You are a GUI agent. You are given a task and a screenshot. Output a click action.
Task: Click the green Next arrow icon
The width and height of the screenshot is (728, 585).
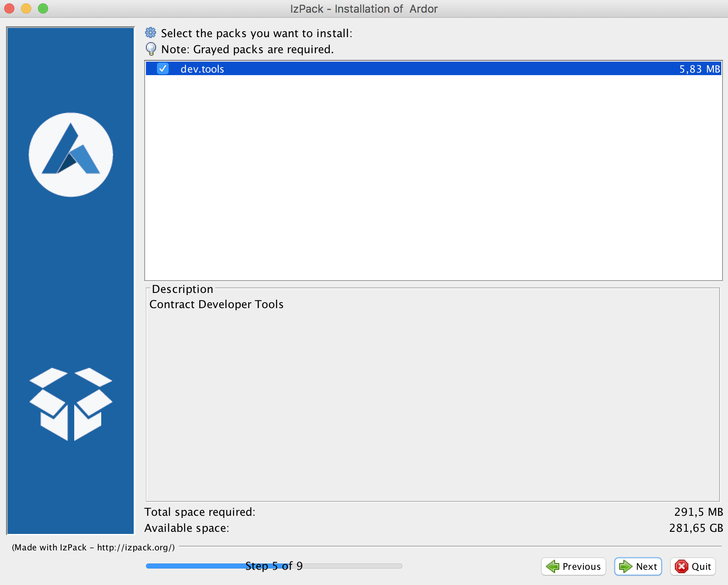point(625,566)
